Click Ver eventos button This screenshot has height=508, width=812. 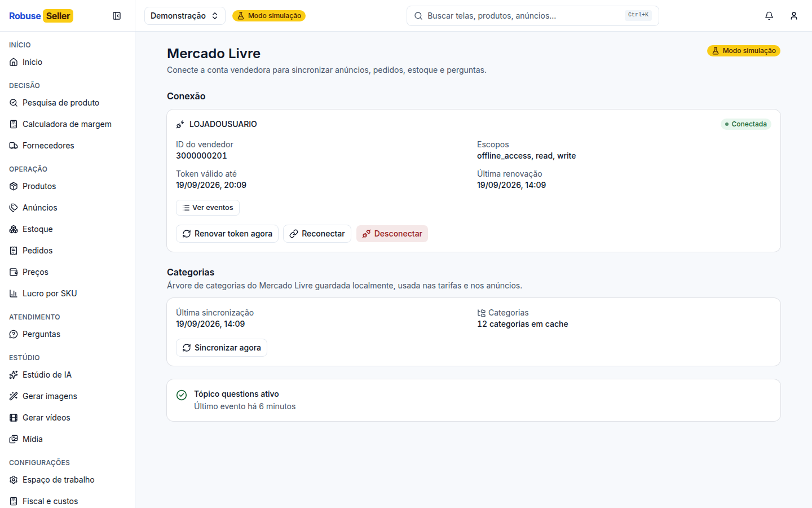pyautogui.click(x=208, y=208)
